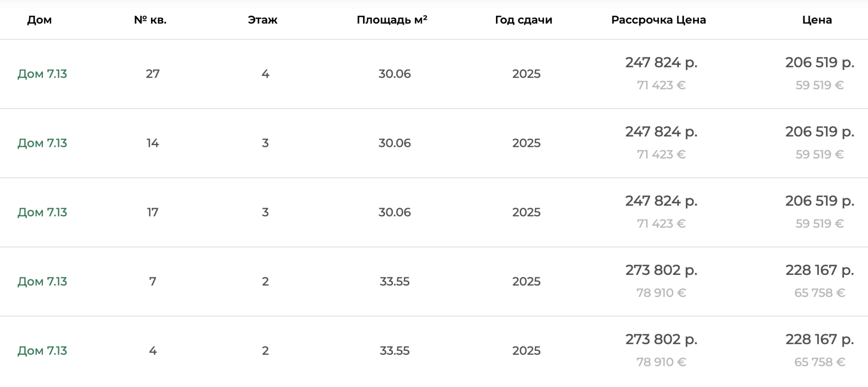This screenshot has width=868, height=387.
Task: Open the Дом 7.13 link in the bottom row
Action: coord(42,350)
